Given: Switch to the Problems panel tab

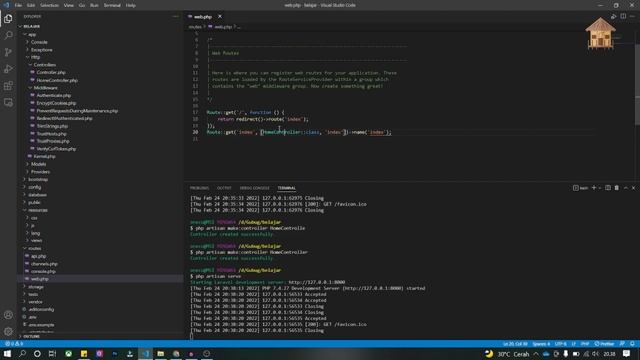Looking at the screenshot, I should (199, 188).
